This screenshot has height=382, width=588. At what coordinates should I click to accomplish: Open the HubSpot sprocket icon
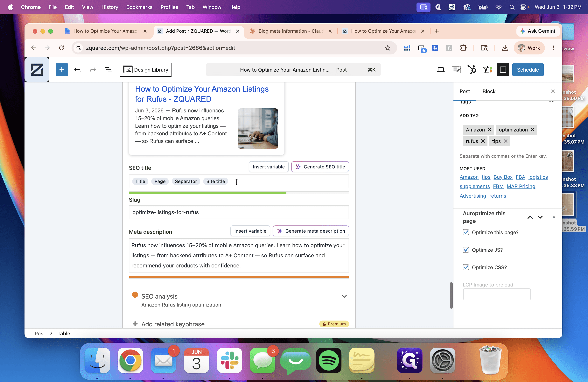pyautogui.click(x=472, y=70)
